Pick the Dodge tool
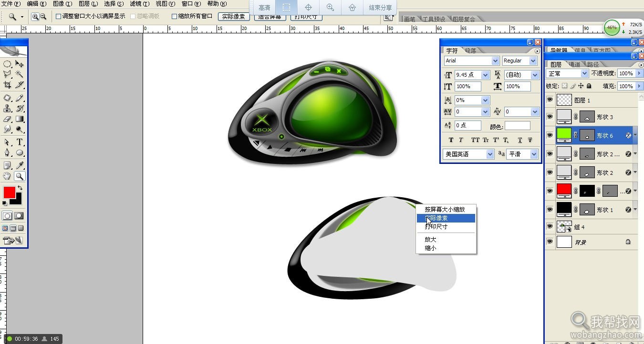 click(x=20, y=129)
